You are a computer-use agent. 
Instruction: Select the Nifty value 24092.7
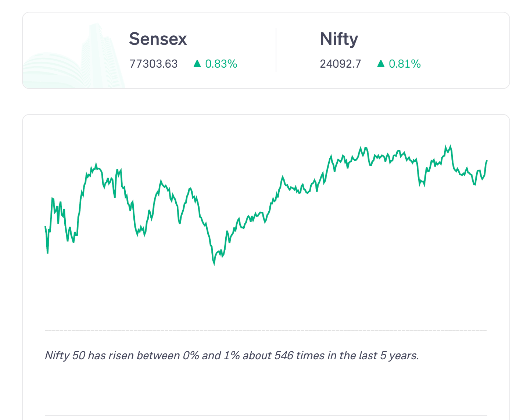340,64
